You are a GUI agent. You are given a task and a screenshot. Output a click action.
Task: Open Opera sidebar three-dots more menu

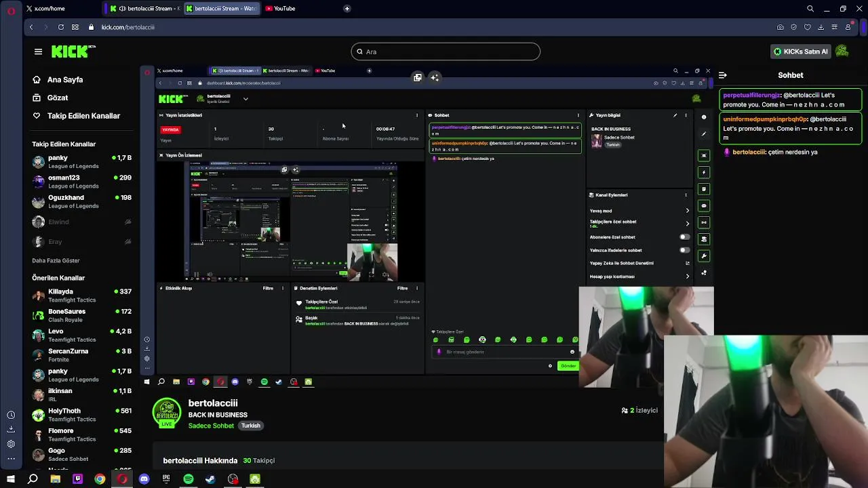11,459
